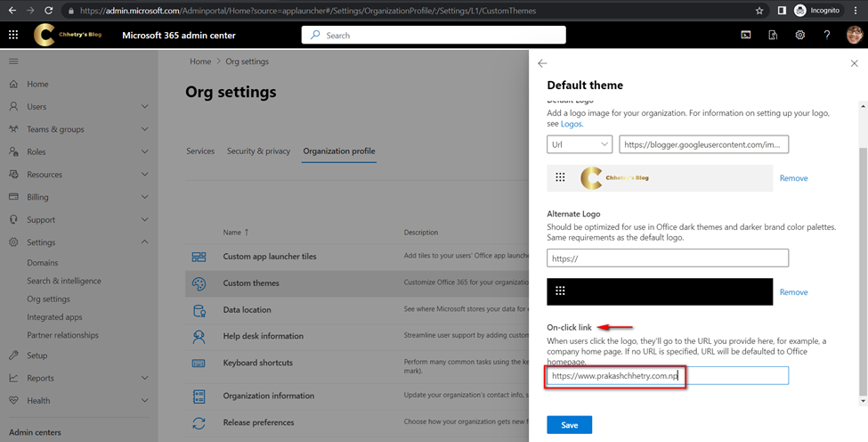Click the Roles icon in sidebar
This screenshot has height=442, width=868.
point(14,151)
